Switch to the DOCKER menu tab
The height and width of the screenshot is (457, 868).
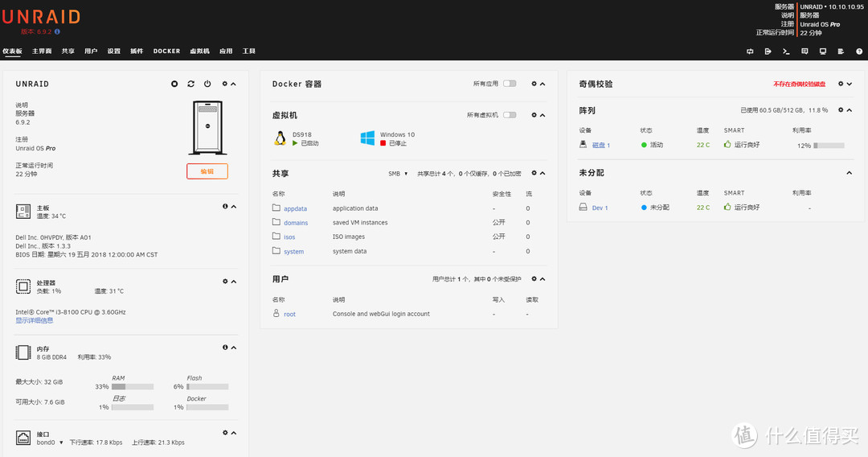(x=166, y=51)
